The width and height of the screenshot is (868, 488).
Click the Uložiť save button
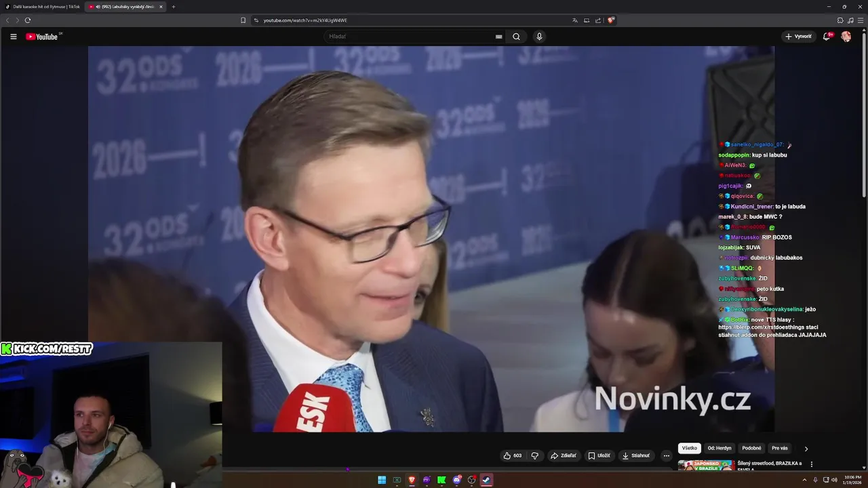(599, 455)
